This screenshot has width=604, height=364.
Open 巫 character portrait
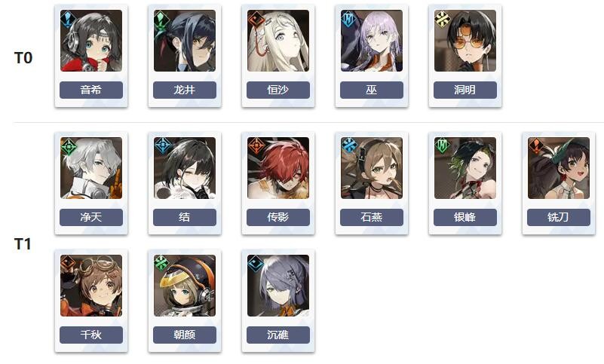[372, 41]
